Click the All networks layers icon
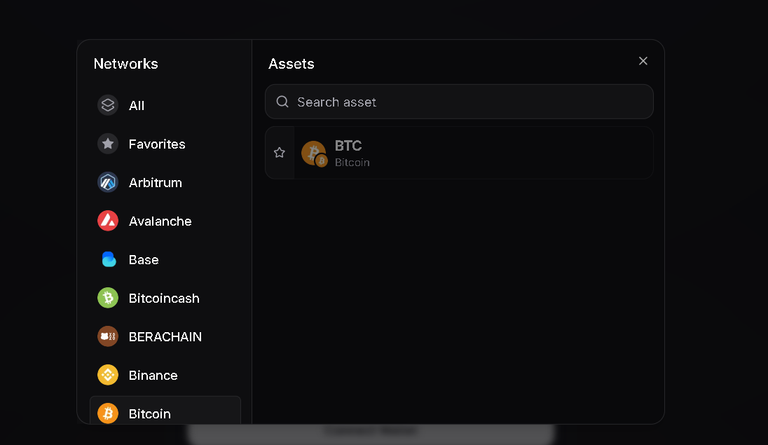The height and width of the screenshot is (445, 768). pyautogui.click(x=108, y=105)
